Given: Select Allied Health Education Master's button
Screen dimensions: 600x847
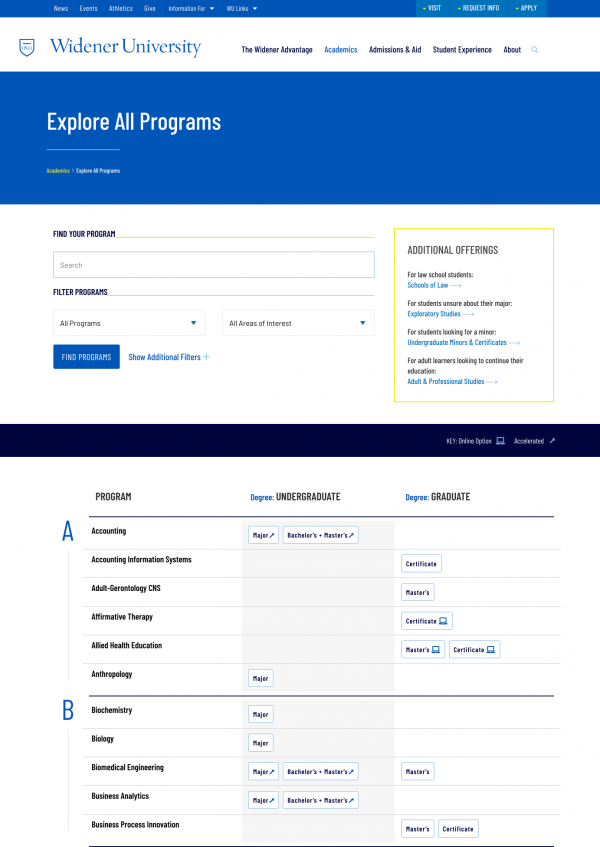Looking at the screenshot, I should 423,649.
